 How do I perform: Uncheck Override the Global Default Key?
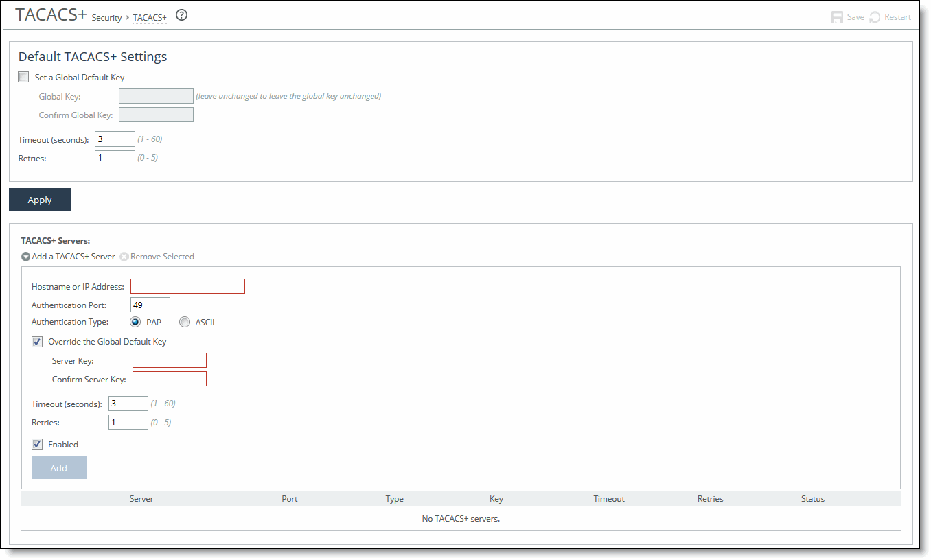point(36,341)
